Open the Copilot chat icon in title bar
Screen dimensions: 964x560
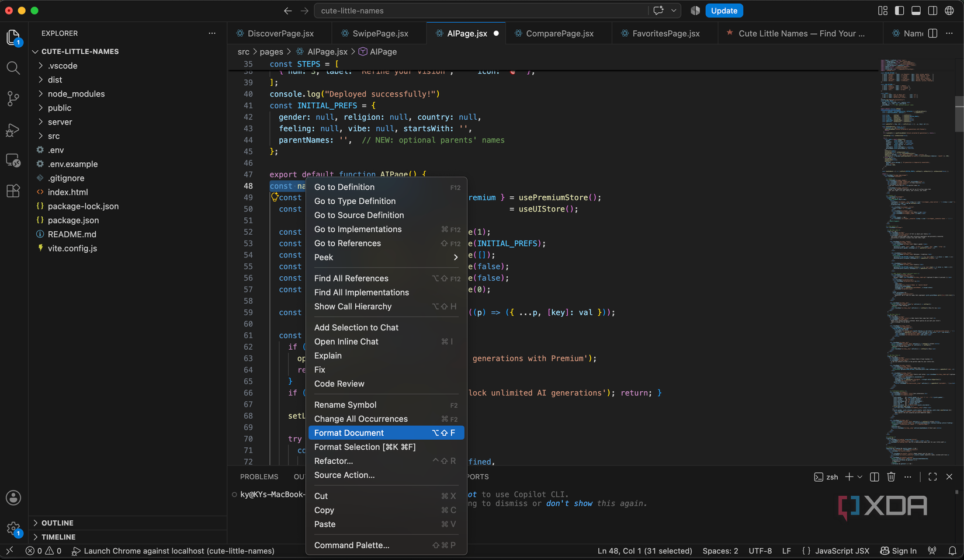click(x=658, y=11)
